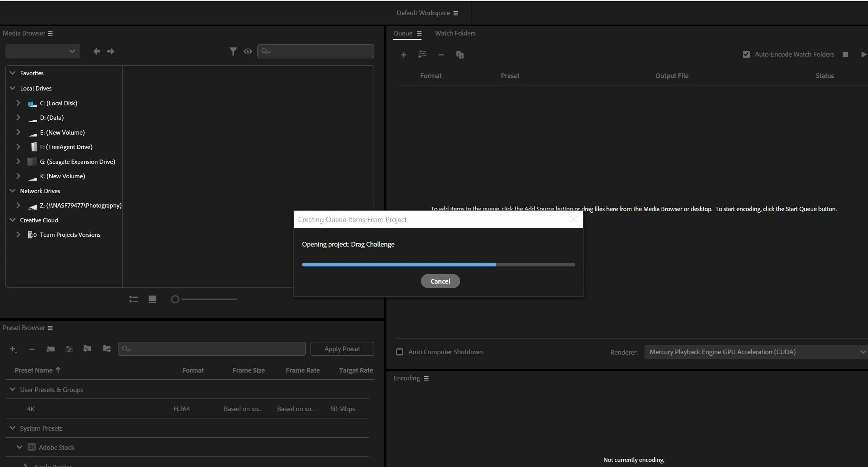
Task: Cancel the opening project dialog
Action: tap(440, 281)
